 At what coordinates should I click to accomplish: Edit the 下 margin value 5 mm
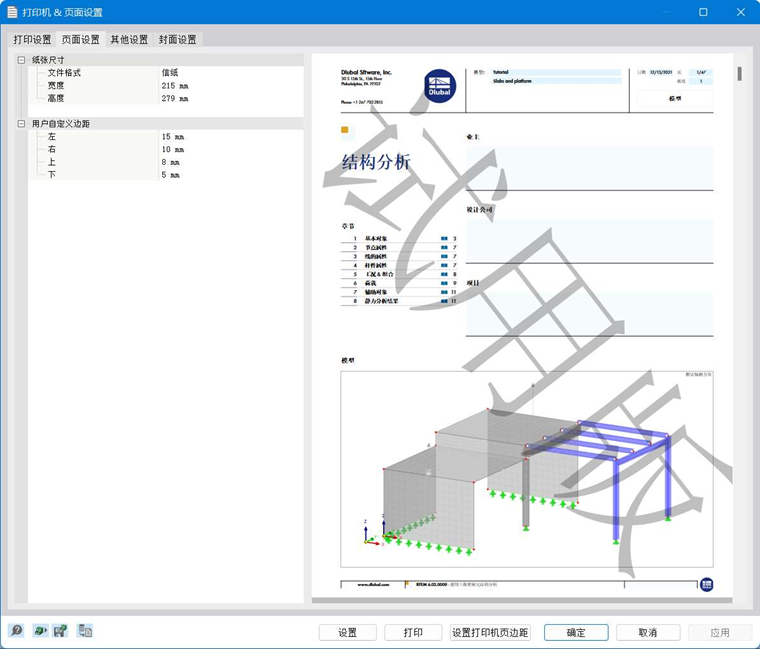click(231, 174)
